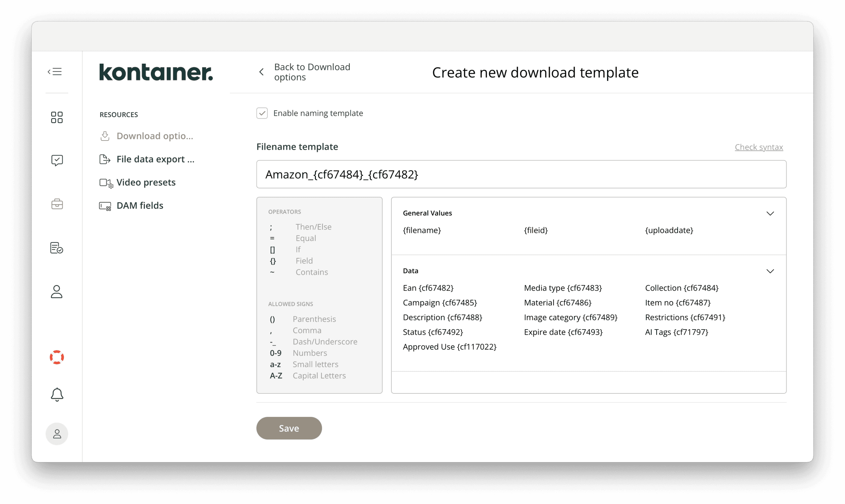Select the Download options resource icon
Screen dimensions: 845x504
pos(105,136)
